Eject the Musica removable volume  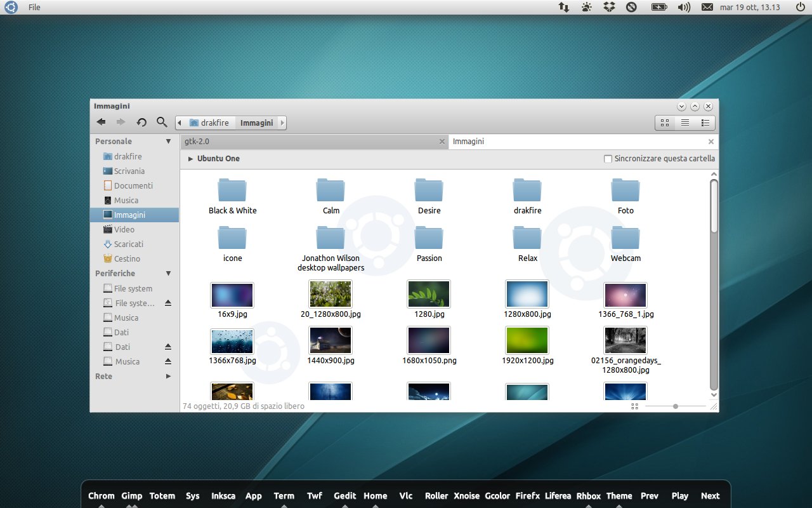coord(168,361)
